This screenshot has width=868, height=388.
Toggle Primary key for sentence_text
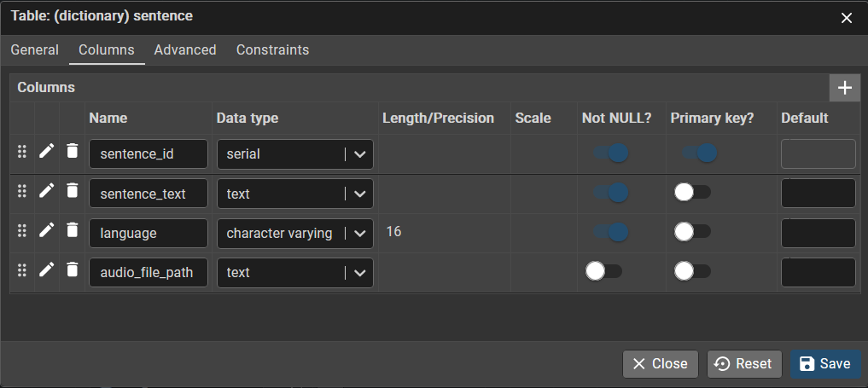(692, 193)
